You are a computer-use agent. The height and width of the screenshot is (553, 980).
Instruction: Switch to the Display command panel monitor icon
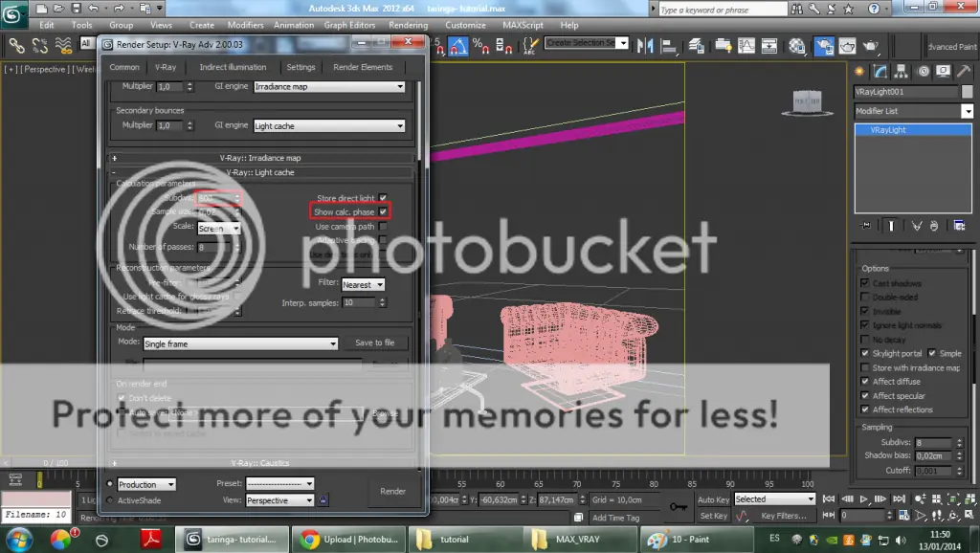[943, 71]
